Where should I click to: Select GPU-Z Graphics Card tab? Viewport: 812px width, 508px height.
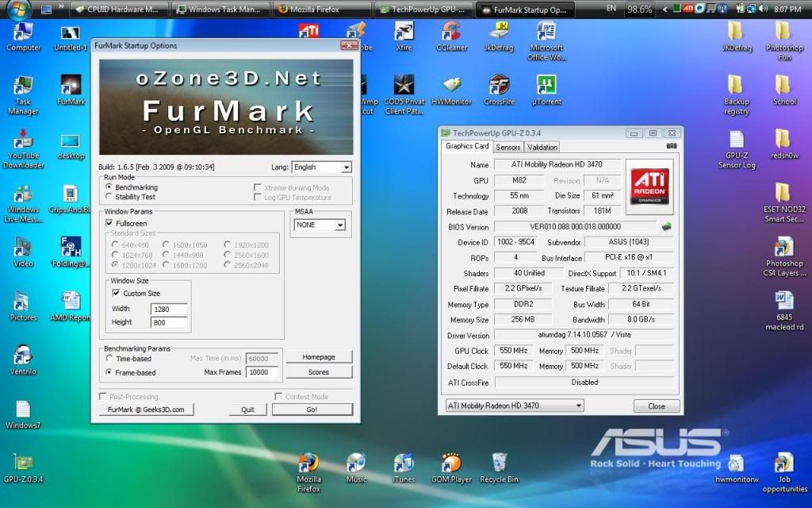tap(467, 146)
